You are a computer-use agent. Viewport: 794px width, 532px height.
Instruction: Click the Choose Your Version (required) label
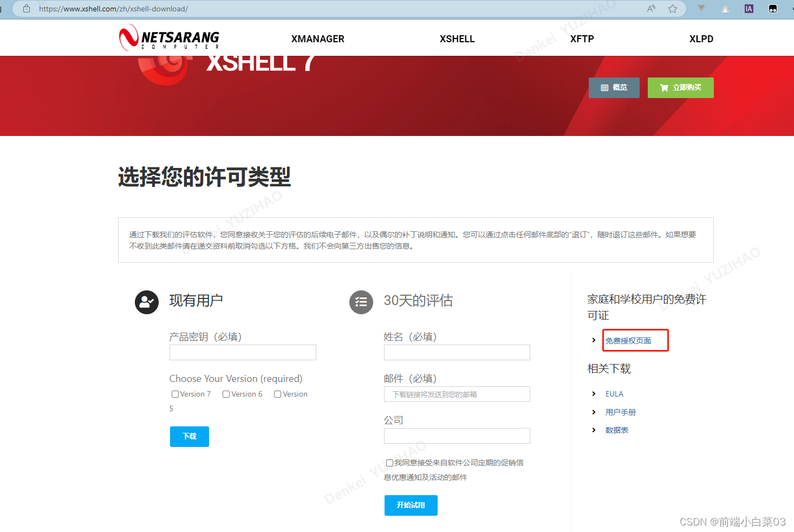click(236, 379)
